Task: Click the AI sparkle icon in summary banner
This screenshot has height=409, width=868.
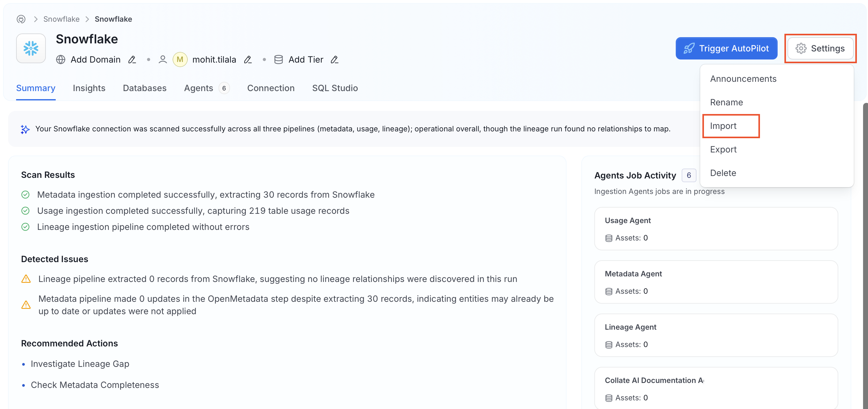Action: pos(25,129)
